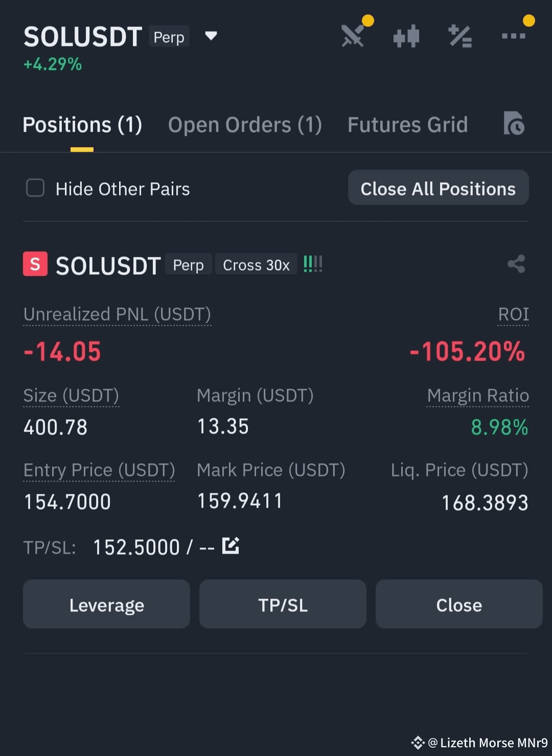Open the candlestick chart icon
552x756 pixels.
[x=406, y=36]
